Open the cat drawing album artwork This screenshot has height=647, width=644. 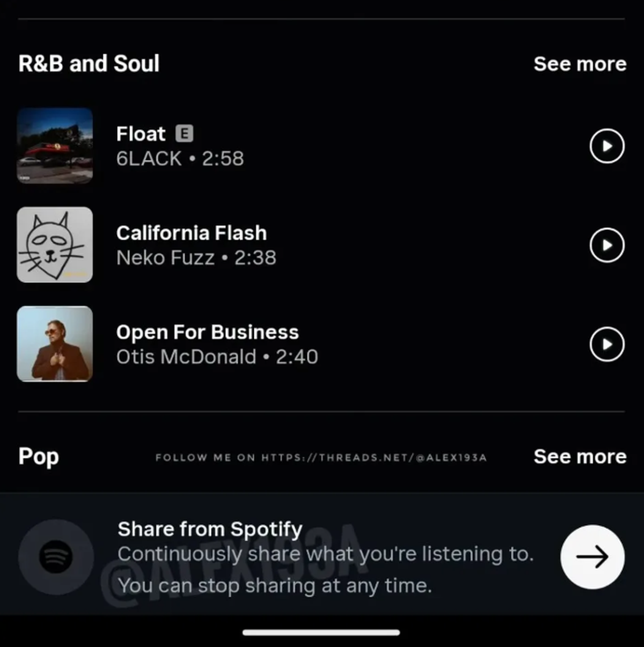tap(55, 245)
